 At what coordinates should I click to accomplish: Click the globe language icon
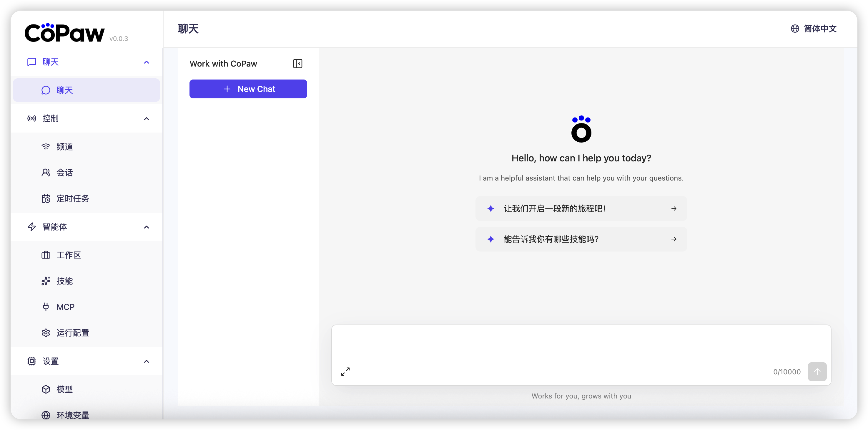pos(795,29)
